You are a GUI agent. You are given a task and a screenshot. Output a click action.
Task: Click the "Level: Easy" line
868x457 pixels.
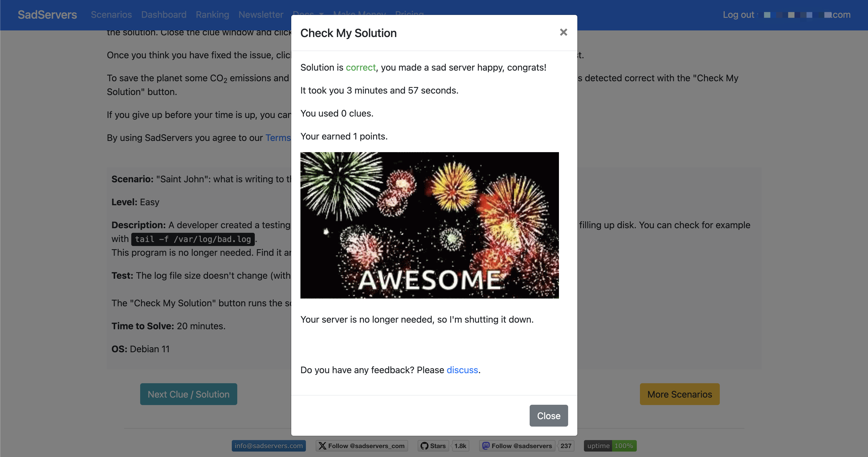pos(136,202)
